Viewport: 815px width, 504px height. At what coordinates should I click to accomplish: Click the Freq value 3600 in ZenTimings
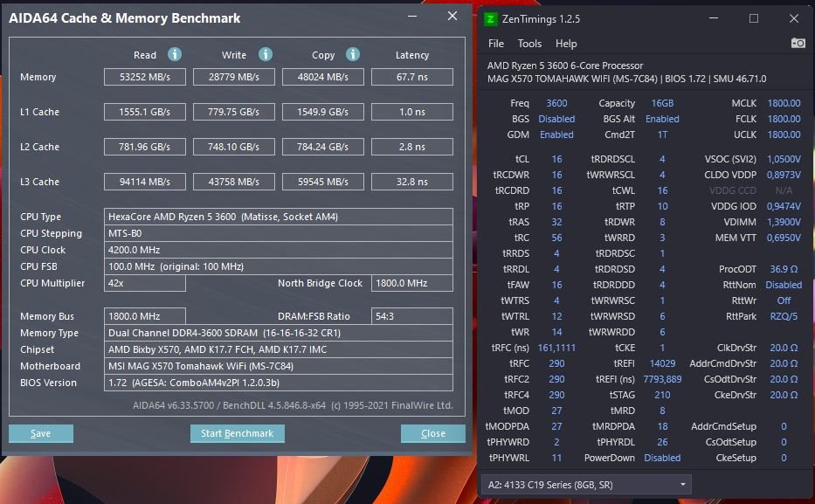[x=556, y=103]
